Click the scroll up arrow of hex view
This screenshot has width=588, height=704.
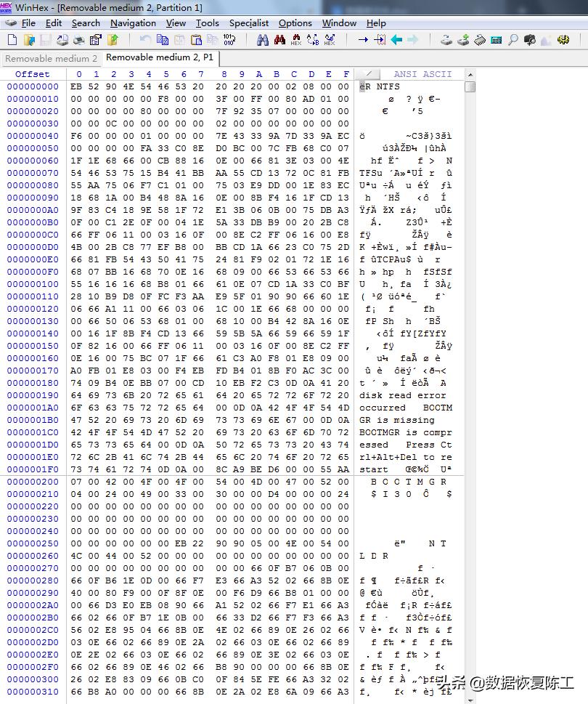tap(470, 75)
